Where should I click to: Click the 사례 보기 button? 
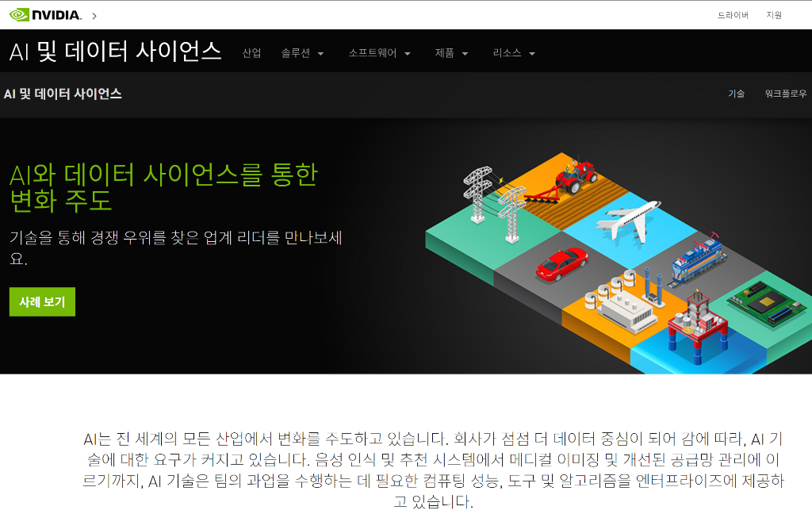pyautogui.click(x=43, y=301)
